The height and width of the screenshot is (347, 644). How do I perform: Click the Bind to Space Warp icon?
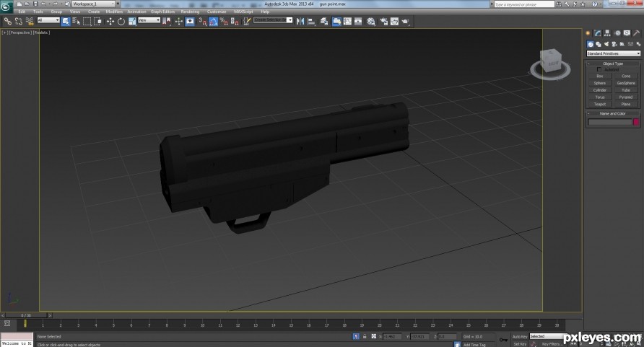coord(29,22)
